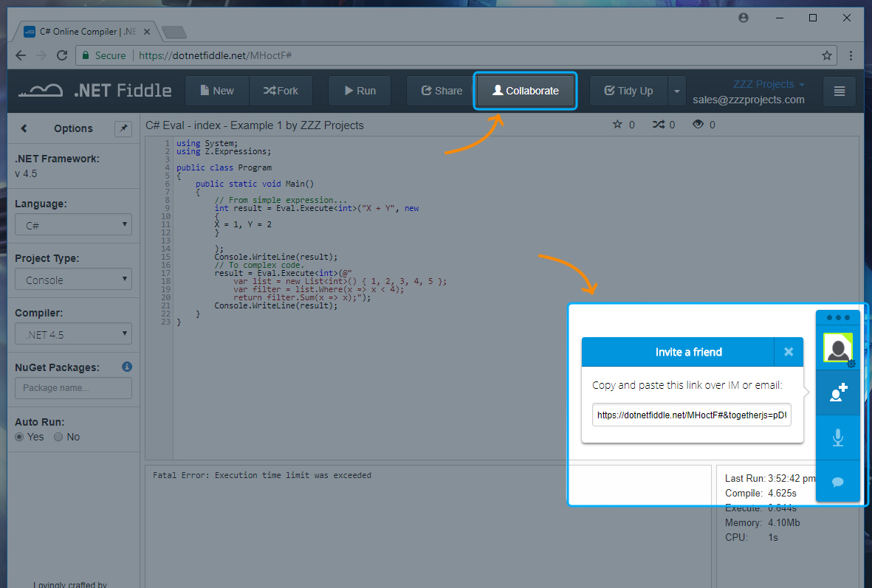Star this fiddle as favorite
Viewport: 872px width, 588px height.
(618, 125)
